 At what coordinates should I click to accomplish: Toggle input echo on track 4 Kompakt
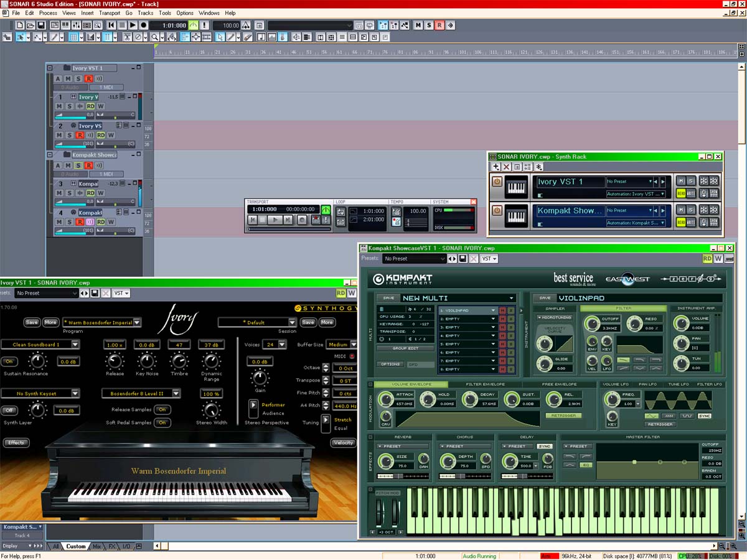pyautogui.click(x=90, y=222)
